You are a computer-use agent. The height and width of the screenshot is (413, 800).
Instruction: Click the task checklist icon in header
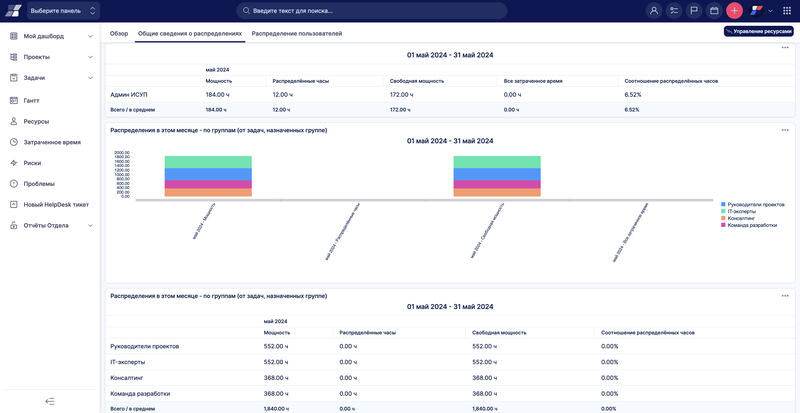(x=674, y=11)
